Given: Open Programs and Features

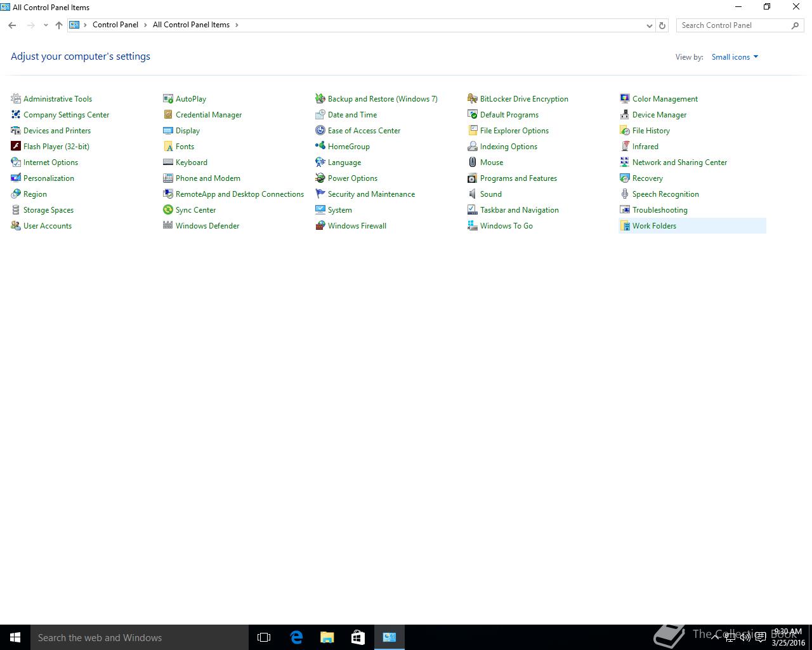Looking at the screenshot, I should (518, 178).
